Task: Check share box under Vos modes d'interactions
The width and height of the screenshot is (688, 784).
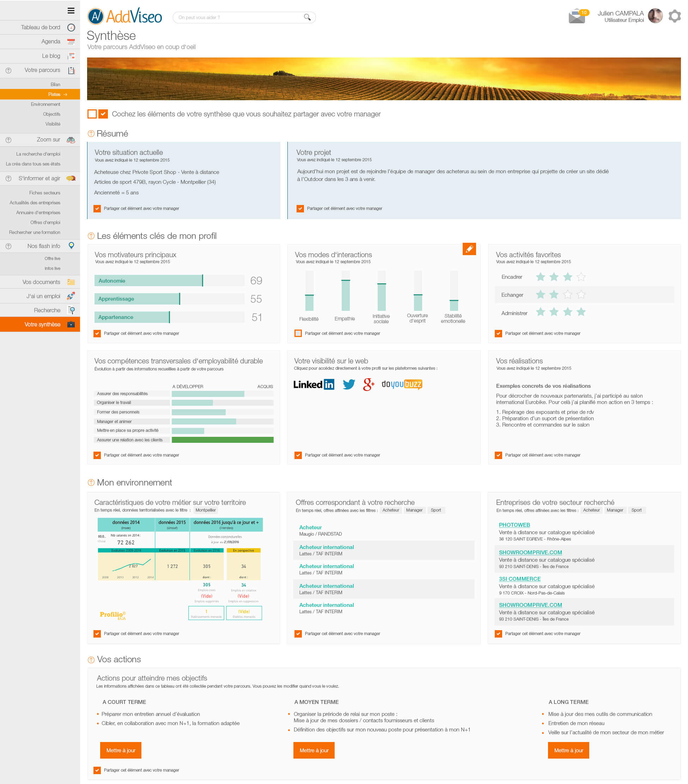Action: click(x=298, y=333)
